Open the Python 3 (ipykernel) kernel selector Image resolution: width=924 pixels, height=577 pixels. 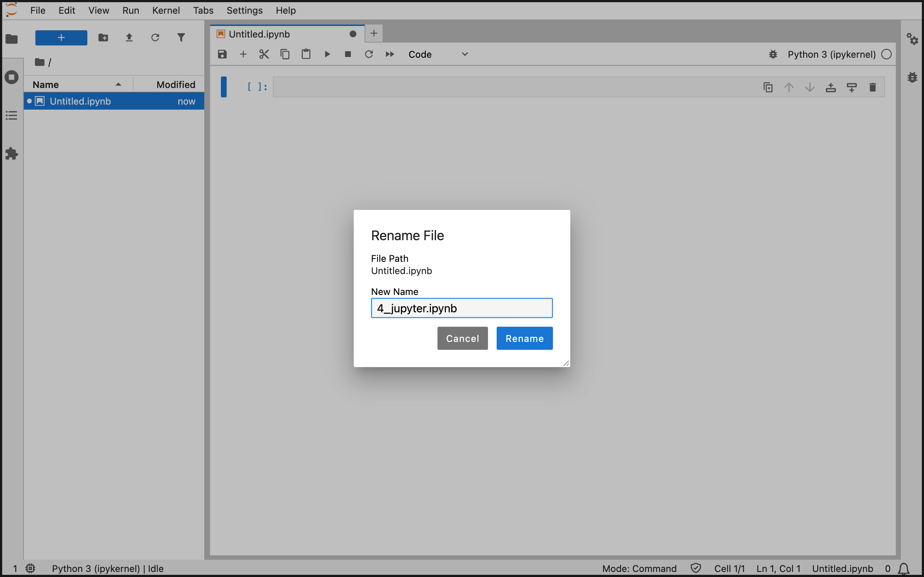coord(832,54)
